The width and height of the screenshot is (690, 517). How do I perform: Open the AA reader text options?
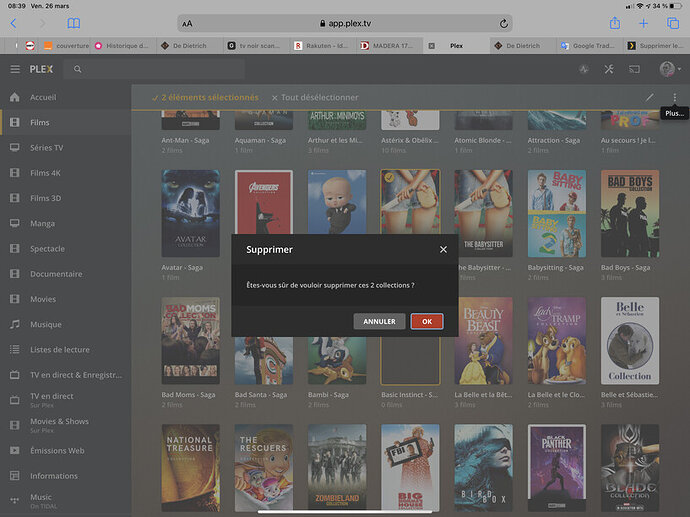click(x=187, y=24)
